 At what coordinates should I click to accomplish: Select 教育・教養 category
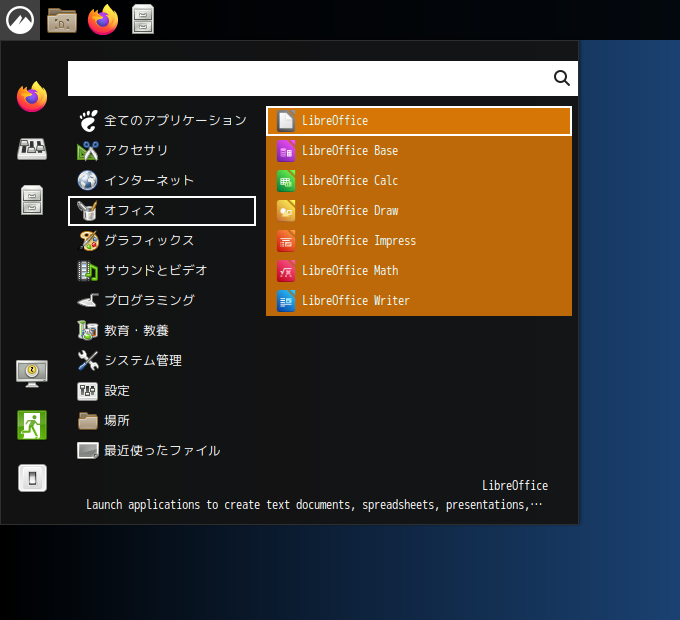[162, 331]
